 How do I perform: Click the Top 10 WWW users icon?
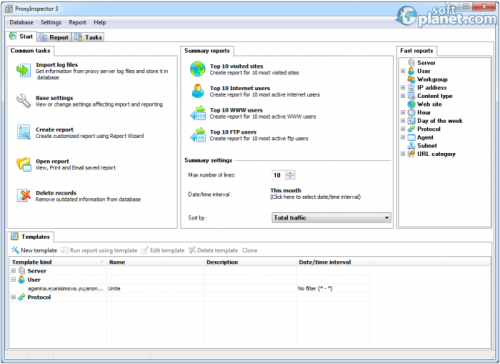(198, 113)
